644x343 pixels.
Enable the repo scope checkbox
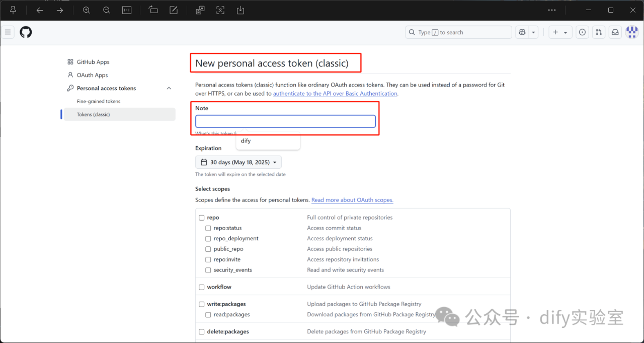coord(202,218)
